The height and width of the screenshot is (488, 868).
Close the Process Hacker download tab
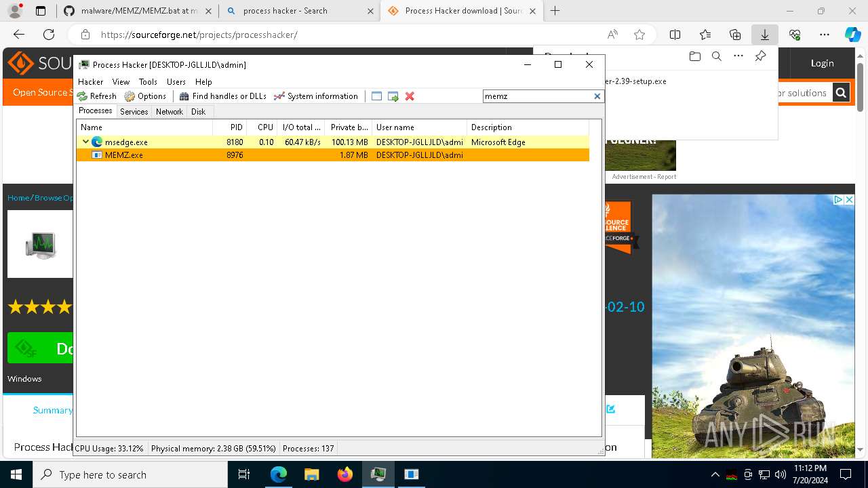tap(532, 11)
